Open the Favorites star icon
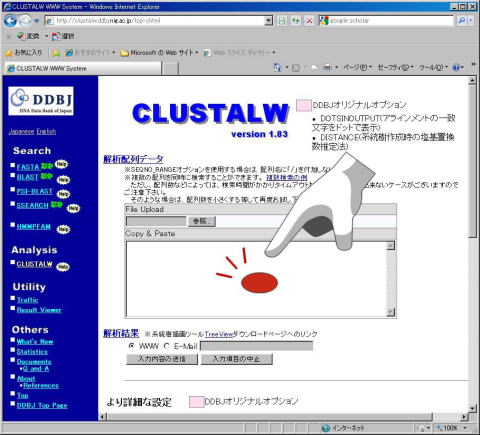The image size is (480, 435). pos(9,53)
